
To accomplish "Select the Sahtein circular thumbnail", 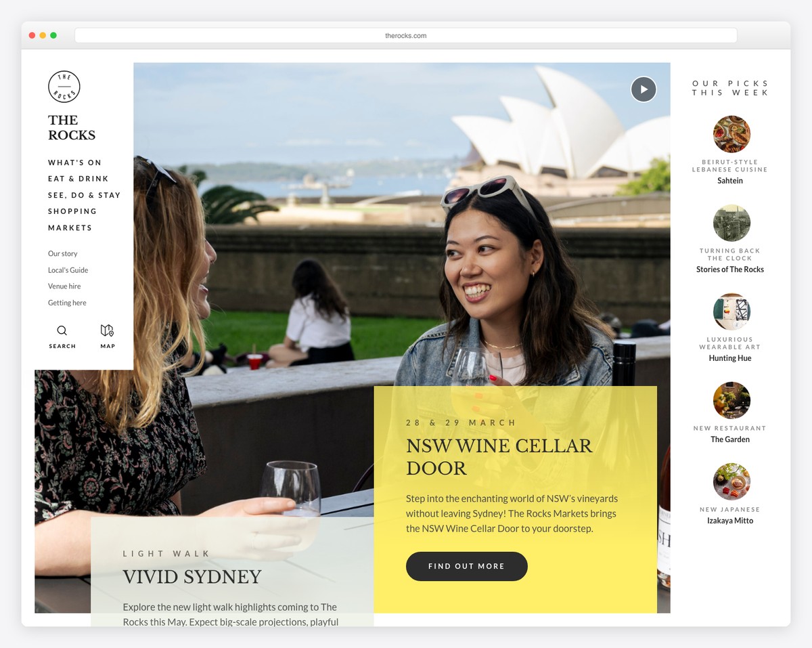I will coord(731,134).
